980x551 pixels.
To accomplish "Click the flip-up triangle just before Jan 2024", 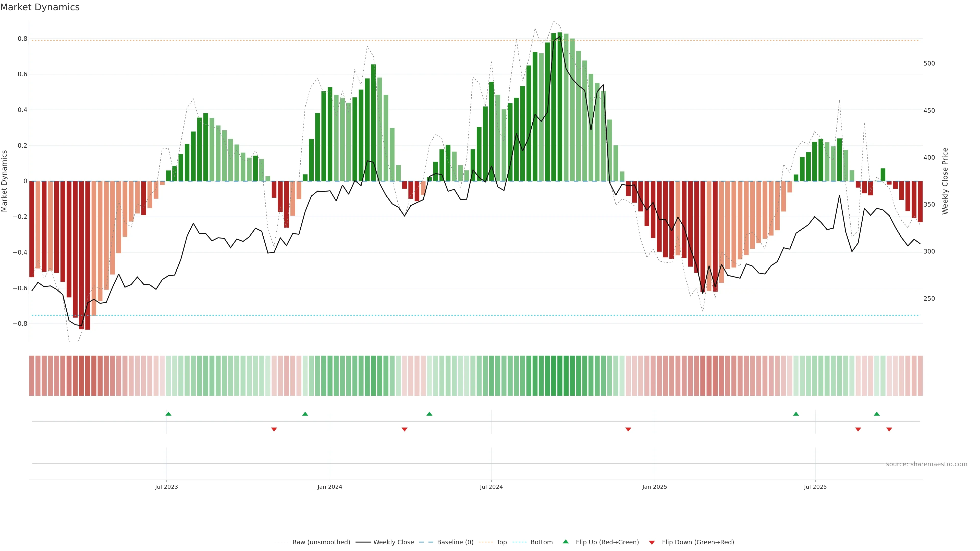I will (305, 414).
